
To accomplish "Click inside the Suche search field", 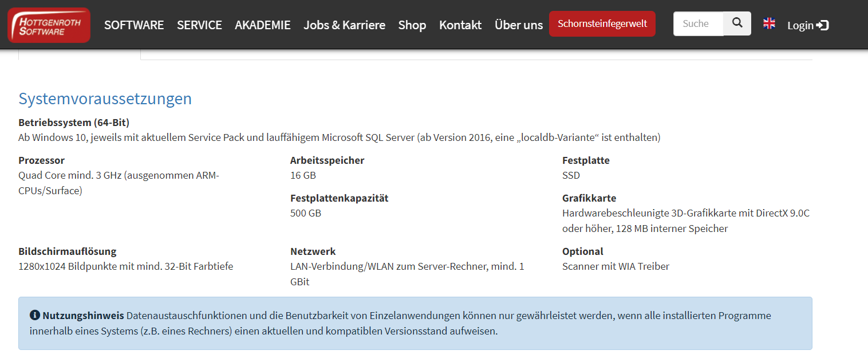I will pyautogui.click(x=697, y=23).
